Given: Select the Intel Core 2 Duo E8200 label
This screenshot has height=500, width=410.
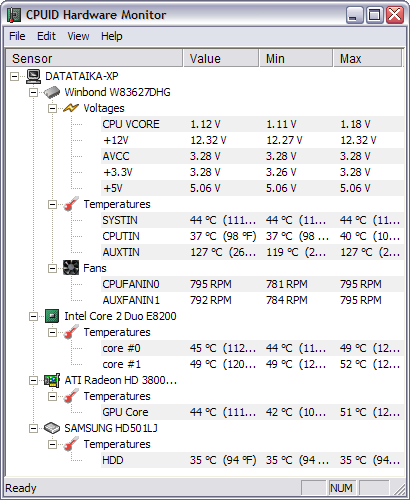Looking at the screenshot, I should point(120,316).
